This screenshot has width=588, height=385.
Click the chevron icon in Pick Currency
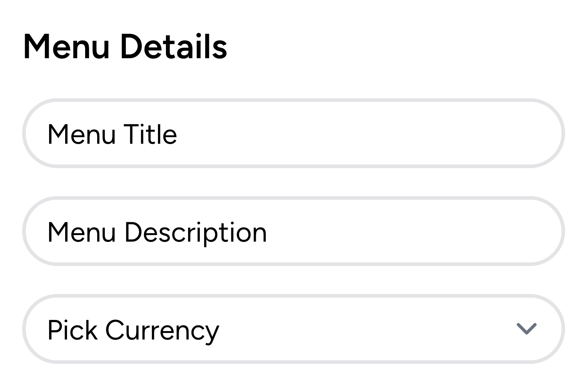click(527, 329)
